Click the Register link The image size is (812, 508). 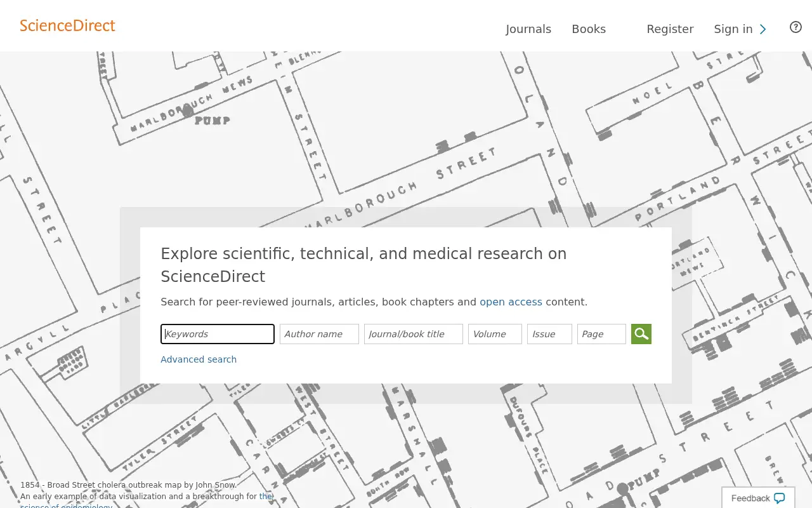click(670, 29)
